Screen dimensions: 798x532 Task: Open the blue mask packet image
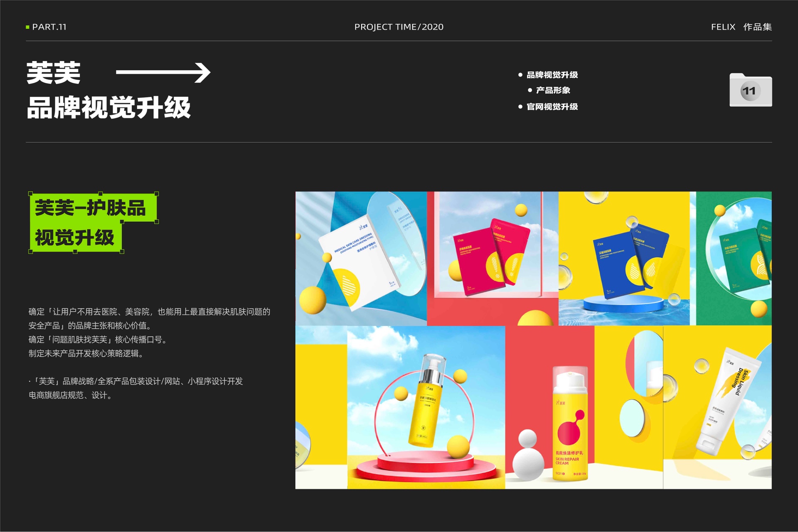(x=624, y=259)
